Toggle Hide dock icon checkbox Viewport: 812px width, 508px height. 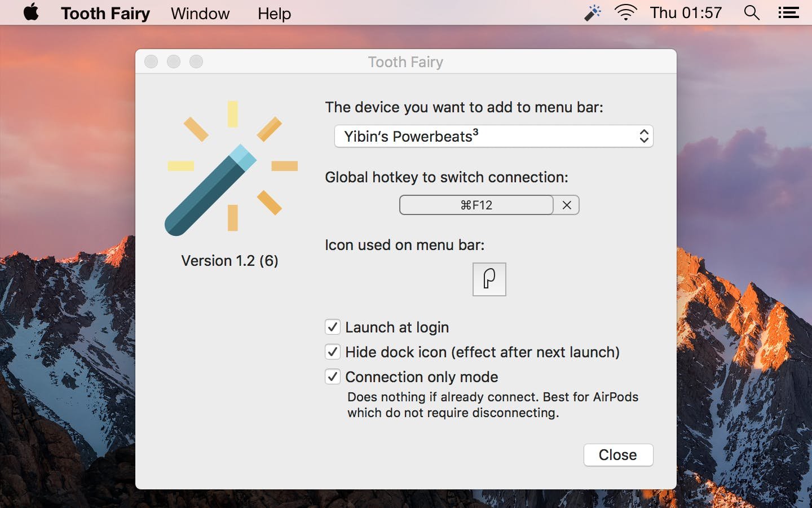[333, 352]
